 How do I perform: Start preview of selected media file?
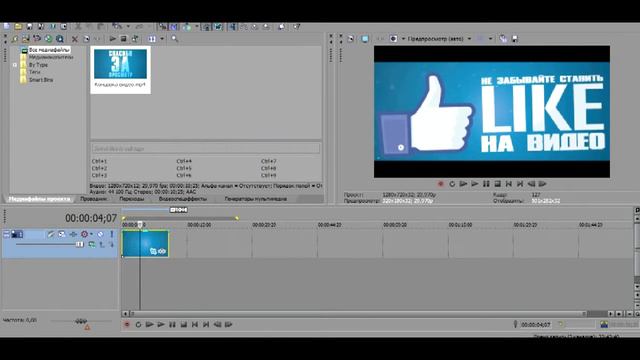[112, 39]
